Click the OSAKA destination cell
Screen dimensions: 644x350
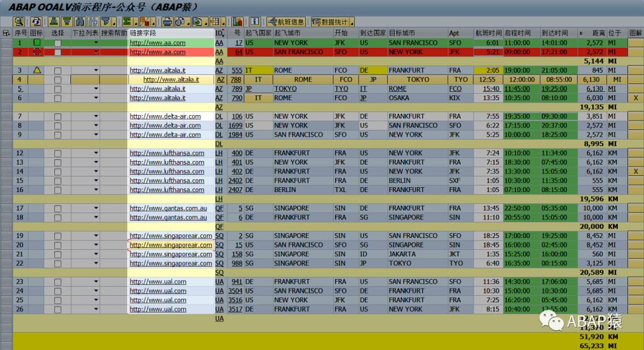pyautogui.click(x=417, y=98)
